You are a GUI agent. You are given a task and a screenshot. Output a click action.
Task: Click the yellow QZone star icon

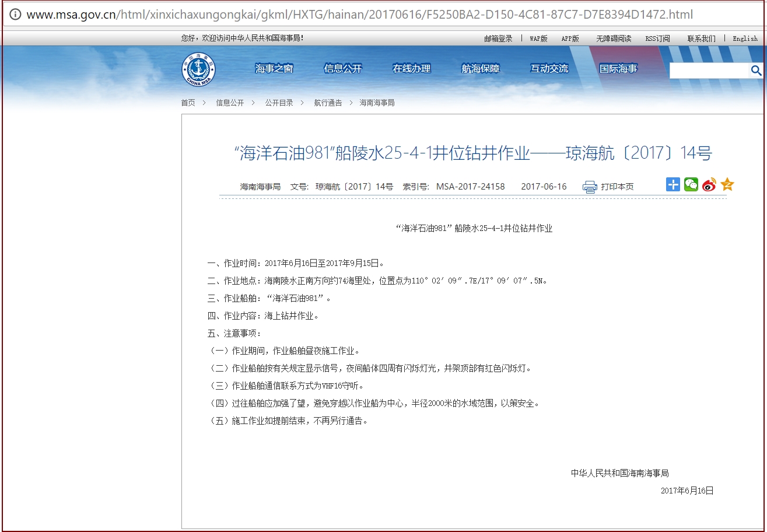click(727, 185)
